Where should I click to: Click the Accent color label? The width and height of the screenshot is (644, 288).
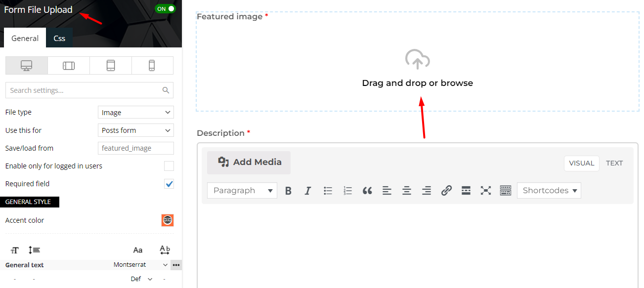pyautogui.click(x=25, y=220)
